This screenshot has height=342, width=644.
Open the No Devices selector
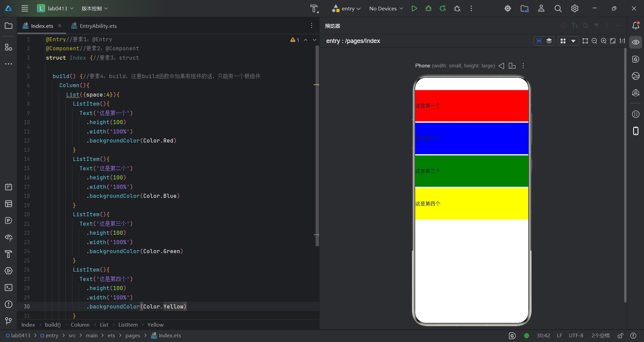tap(386, 8)
